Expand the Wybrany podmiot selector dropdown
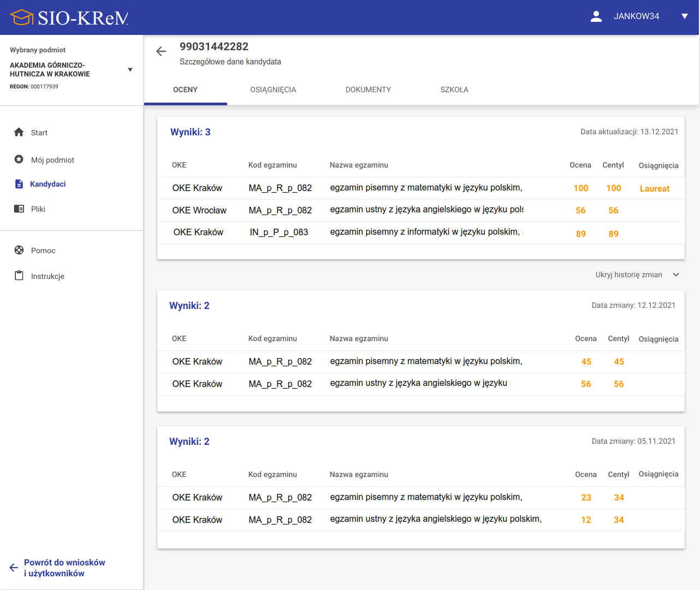The width and height of the screenshot is (700, 590). tap(130, 70)
